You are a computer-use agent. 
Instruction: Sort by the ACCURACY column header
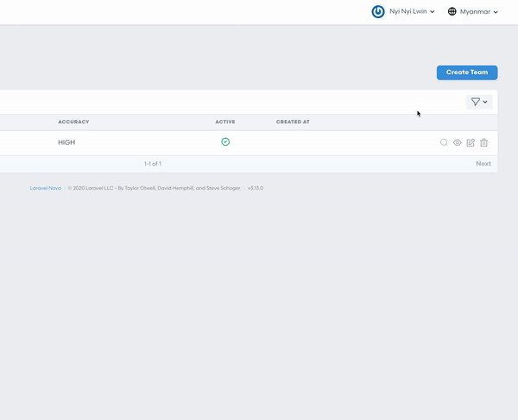[73, 122]
